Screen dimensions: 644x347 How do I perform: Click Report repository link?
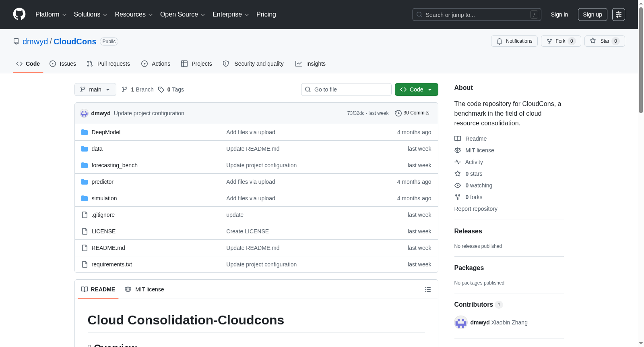pos(476,209)
